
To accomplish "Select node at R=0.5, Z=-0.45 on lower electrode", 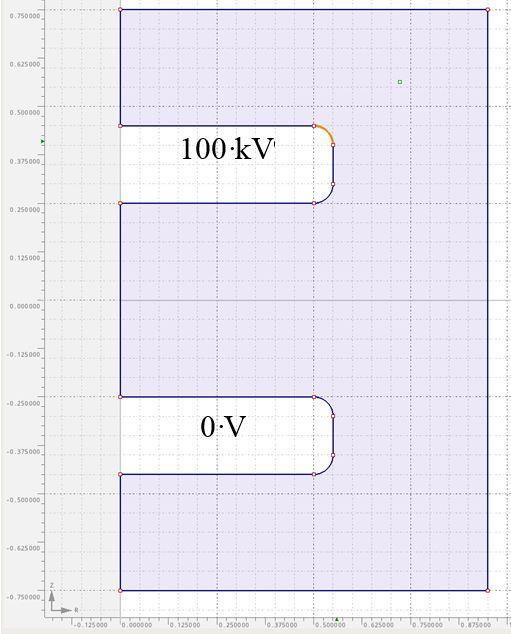I will coord(314,474).
